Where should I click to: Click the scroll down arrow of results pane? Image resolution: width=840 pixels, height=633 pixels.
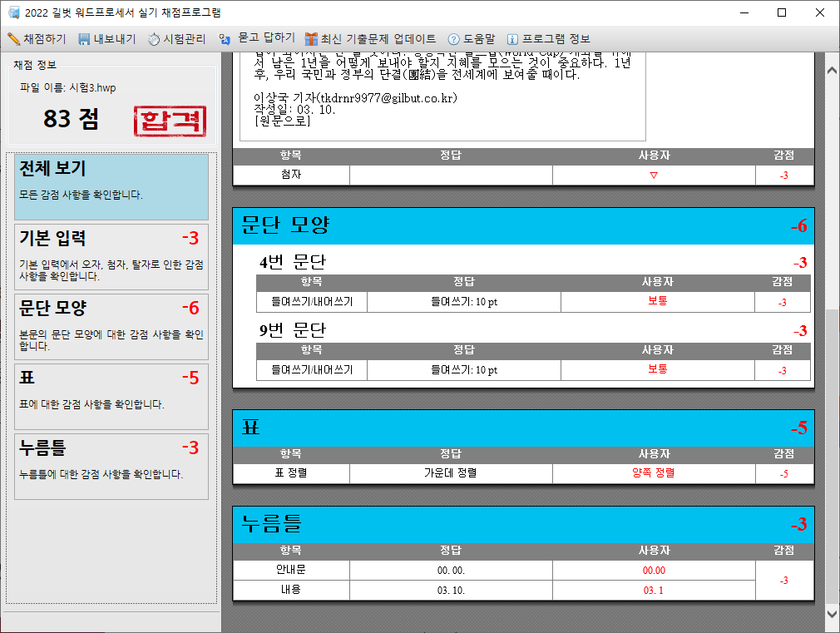(830, 613)
